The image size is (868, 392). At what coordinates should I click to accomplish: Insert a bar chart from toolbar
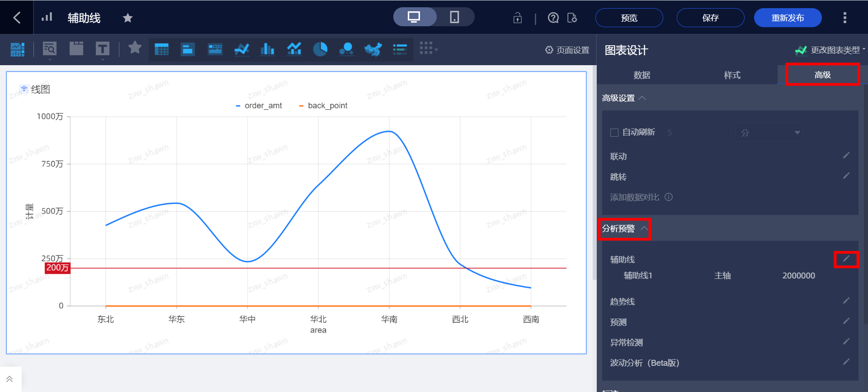click(267, 49)
